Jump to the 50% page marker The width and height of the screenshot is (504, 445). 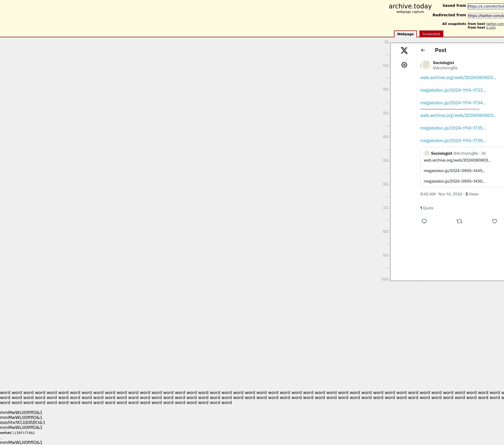coord(386,160)
